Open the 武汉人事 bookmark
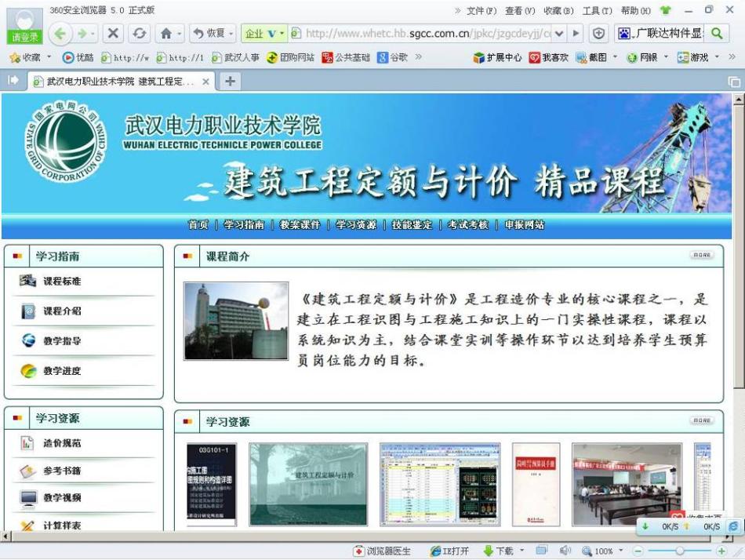Viewport: 745px width, 560px height. click(x=236, y=57)
